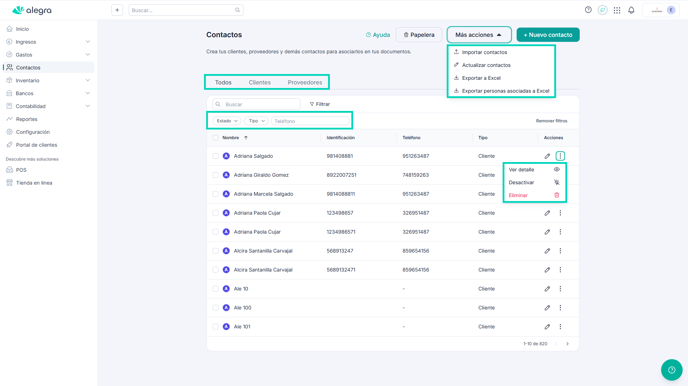Open the three-dots menu for Adriana Salgado
The image size is (688, 386).
(560, 156)
